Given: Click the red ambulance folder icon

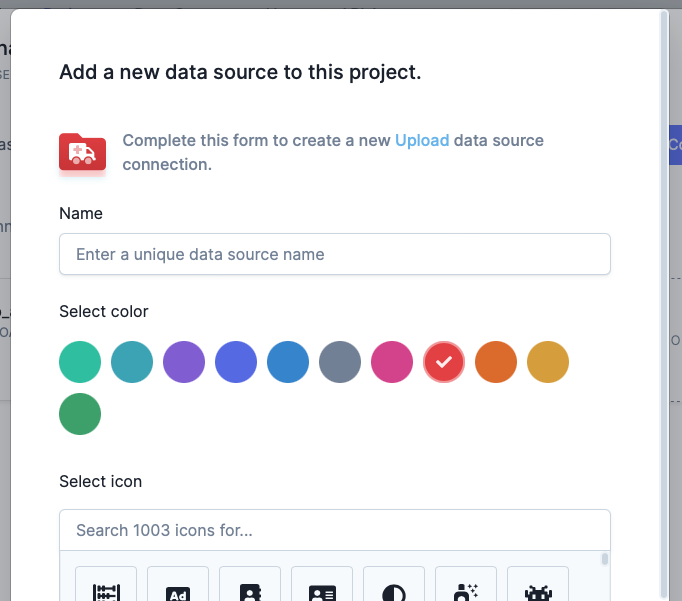Looking at the screenshot, I should click(83, 152).
